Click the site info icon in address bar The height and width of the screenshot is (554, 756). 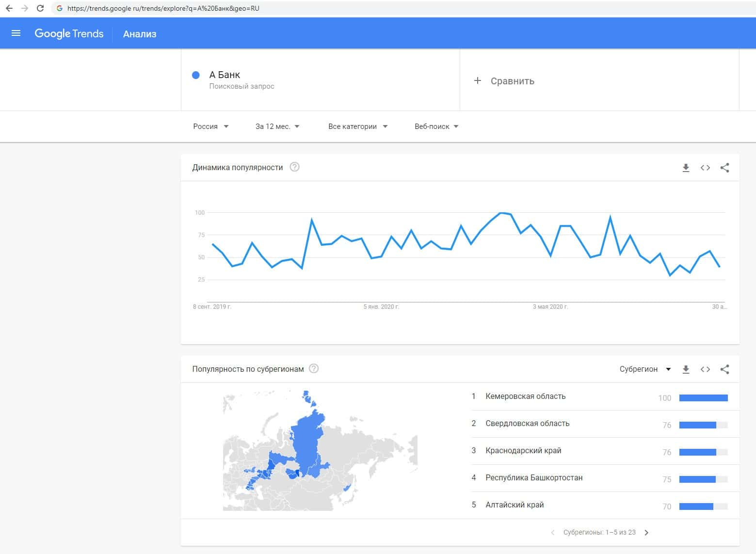pyautogui.click(x=60, y=8)
